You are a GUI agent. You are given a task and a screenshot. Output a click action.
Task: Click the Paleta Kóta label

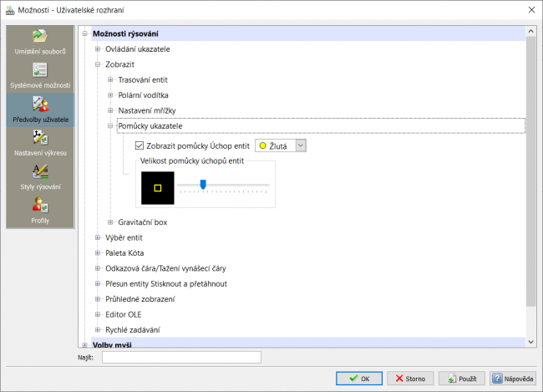(124, 253)
